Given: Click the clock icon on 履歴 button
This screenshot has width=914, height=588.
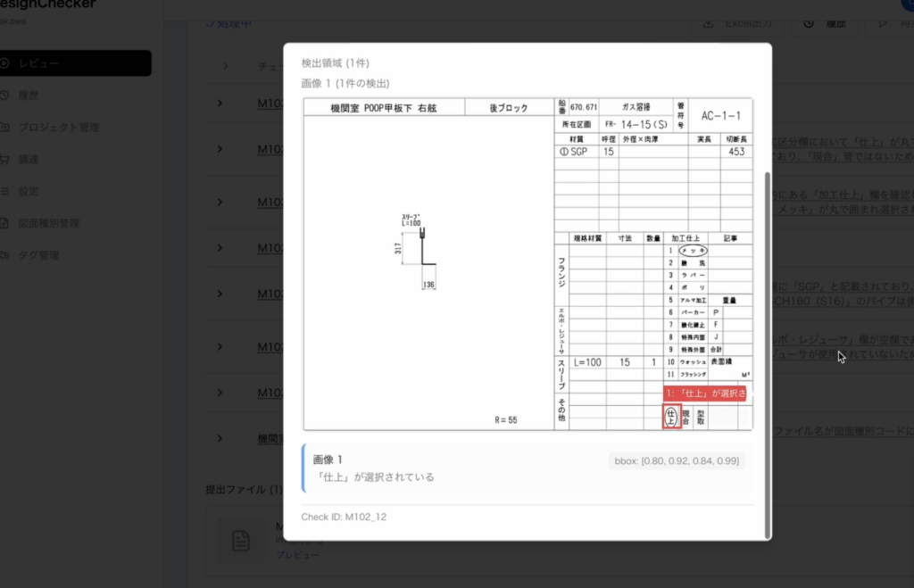Looking at the screenshot, I should pos(809,23).
